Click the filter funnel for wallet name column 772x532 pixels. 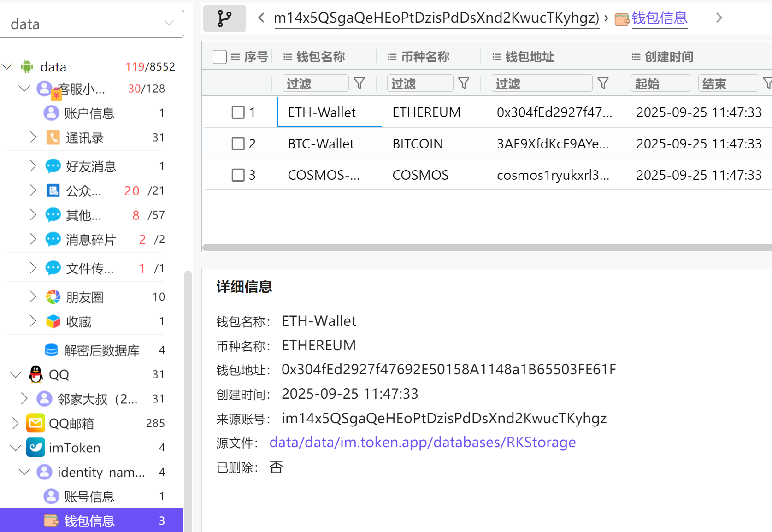pyautogui.click(x=359, y=83)
